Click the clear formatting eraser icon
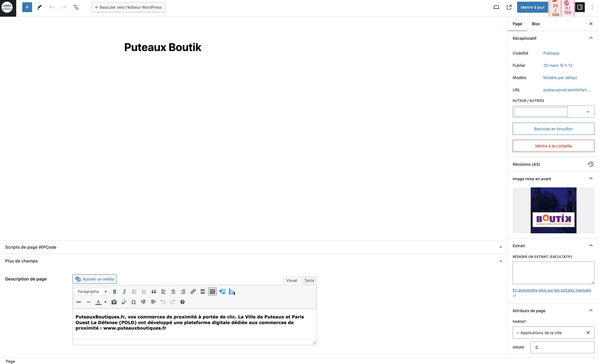 [x=123, y=302]
